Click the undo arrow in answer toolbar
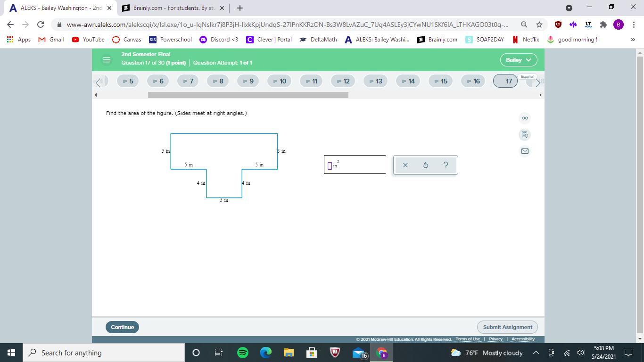The width and height of the screenshot is (644, 362). [426, 165]
